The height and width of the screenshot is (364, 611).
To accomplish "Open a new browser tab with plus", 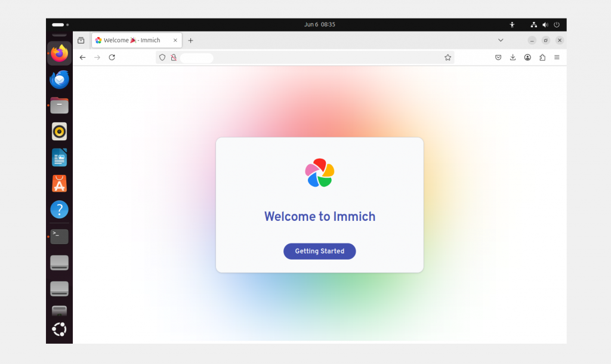I will (x=190, y=41).
